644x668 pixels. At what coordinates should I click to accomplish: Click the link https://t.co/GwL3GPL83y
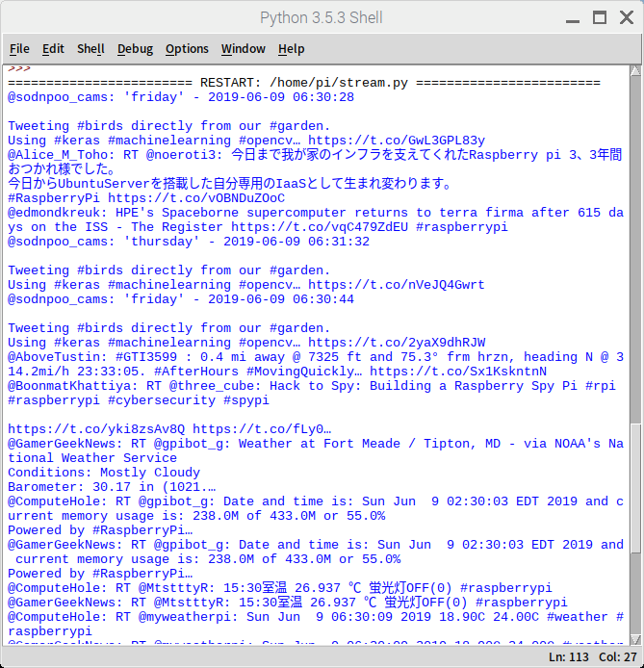(x=397, y=141)
